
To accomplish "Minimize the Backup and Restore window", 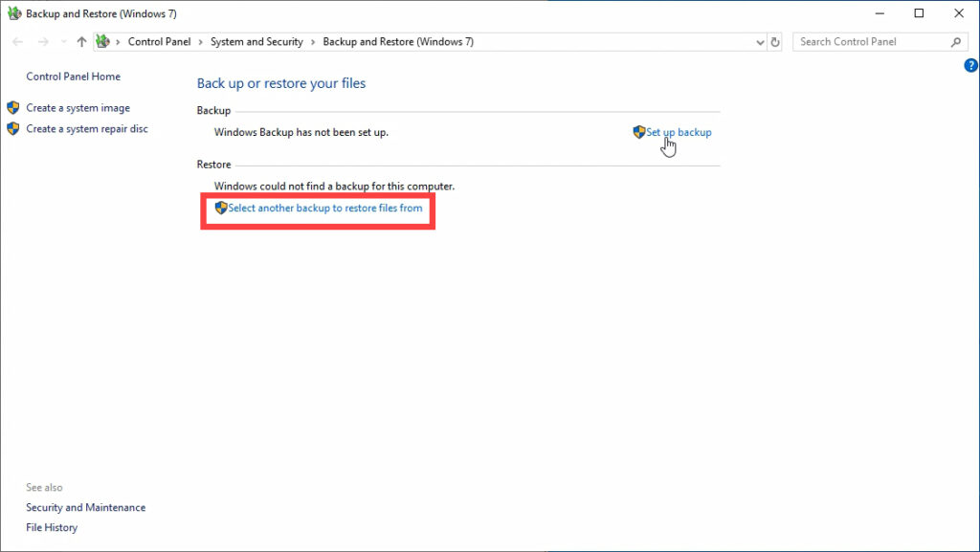I will click(x=880, y=13).
